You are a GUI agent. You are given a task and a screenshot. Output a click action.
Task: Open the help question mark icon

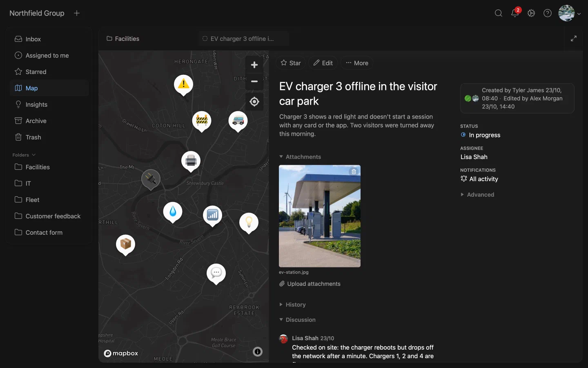pyautogui.click(x=548, y=13)
